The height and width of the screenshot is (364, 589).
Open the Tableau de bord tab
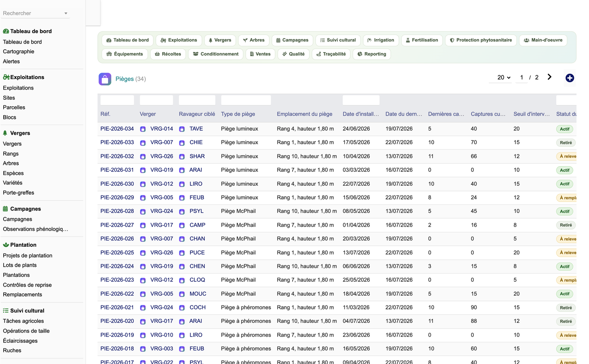click(x=128, y=40)
